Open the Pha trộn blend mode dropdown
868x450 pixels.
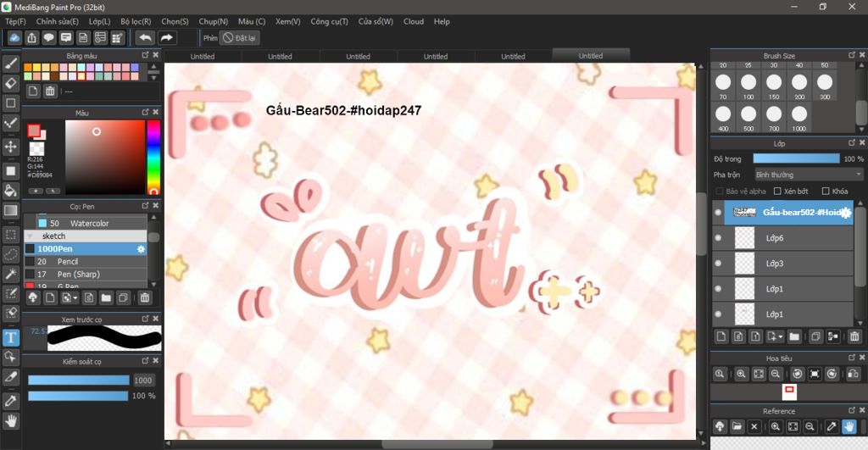pos(808,175)
